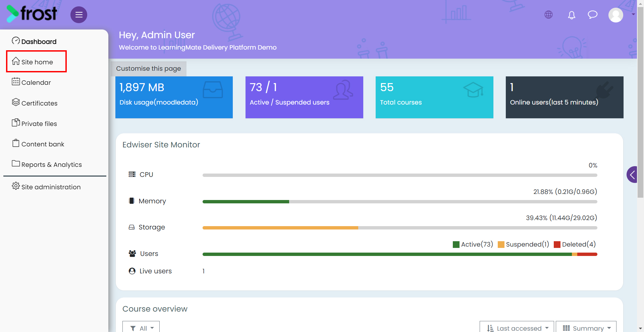This screenshot has height=332, width=644.
Task: Open the language globe icon
Action: pos(549,15)
